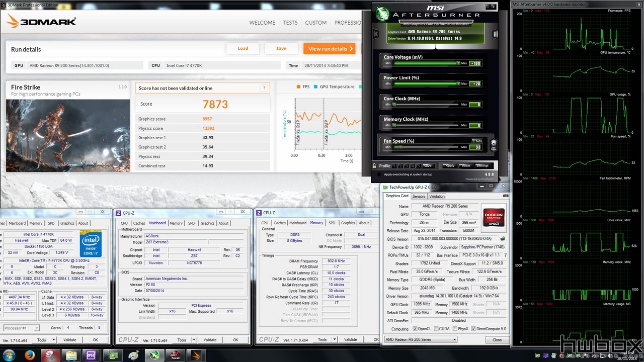
Task: Click the 3DMark logo in the header
Action: click(x=42, y=22)
